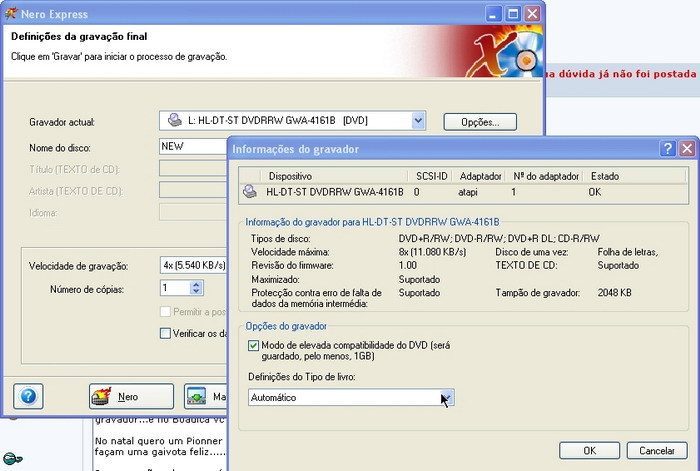Click the 8x (11.080 KB/s) maximum speed value
This screenshot has height=471, width=700.
[432, 252]
